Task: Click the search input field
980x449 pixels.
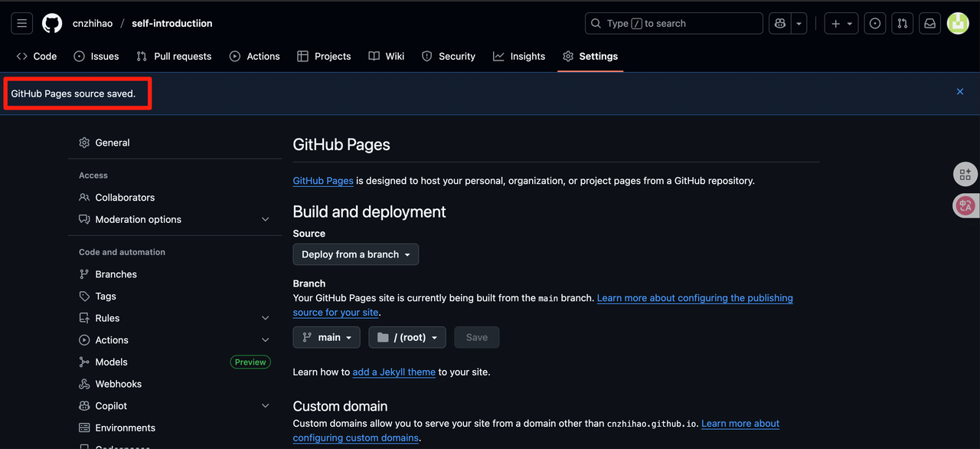Action: click(674, 24)
